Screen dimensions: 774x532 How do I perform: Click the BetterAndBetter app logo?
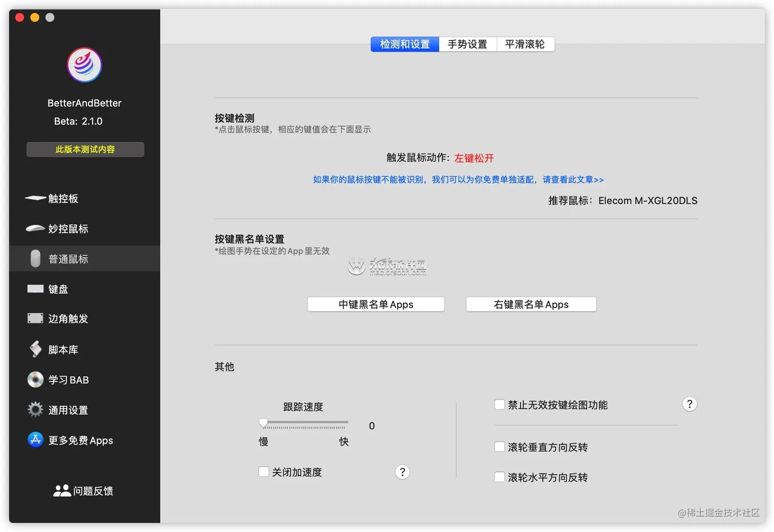[84, 65]
